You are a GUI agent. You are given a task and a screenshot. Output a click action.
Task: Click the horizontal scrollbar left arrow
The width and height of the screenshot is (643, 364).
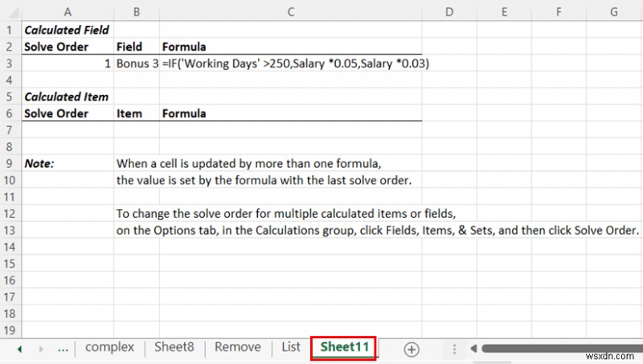[473, 349]
